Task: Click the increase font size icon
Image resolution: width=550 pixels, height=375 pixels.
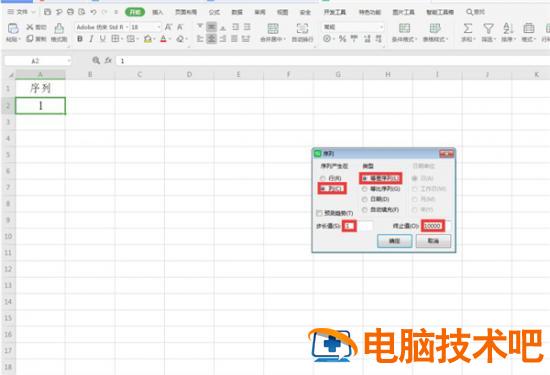Action: click(168, 27)
